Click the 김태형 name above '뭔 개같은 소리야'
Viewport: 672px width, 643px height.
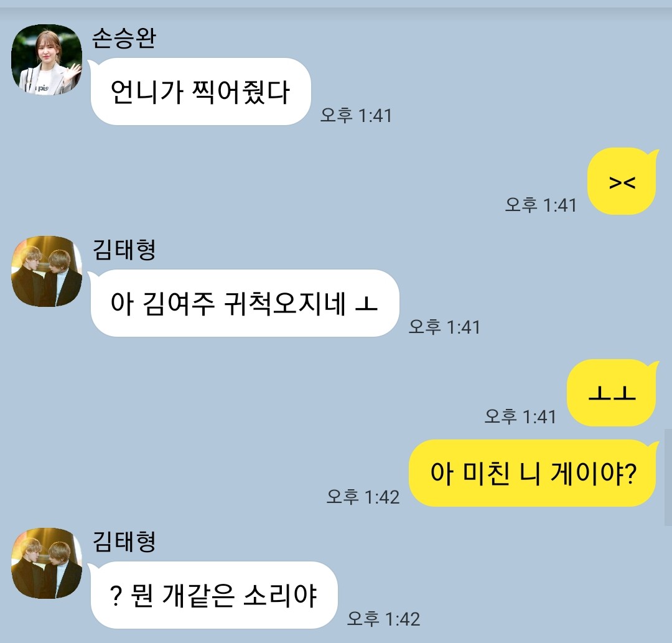(124, 542)
